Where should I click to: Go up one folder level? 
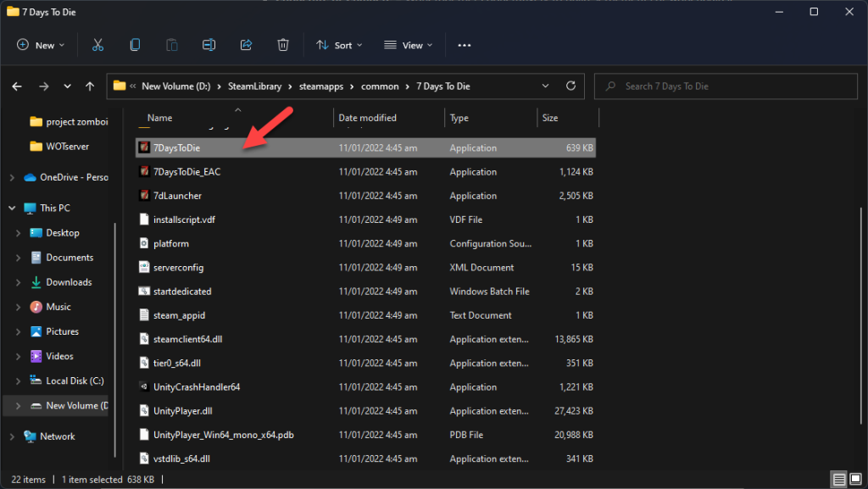tap(90, 86)
